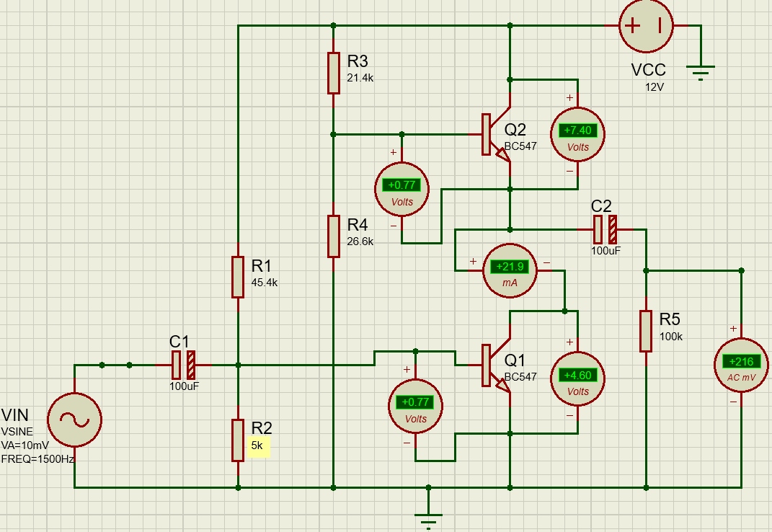Click the voltmeter reading +4.60 Volts
Viewport: 772px width, 532px height.
click(x=577, y=378)
